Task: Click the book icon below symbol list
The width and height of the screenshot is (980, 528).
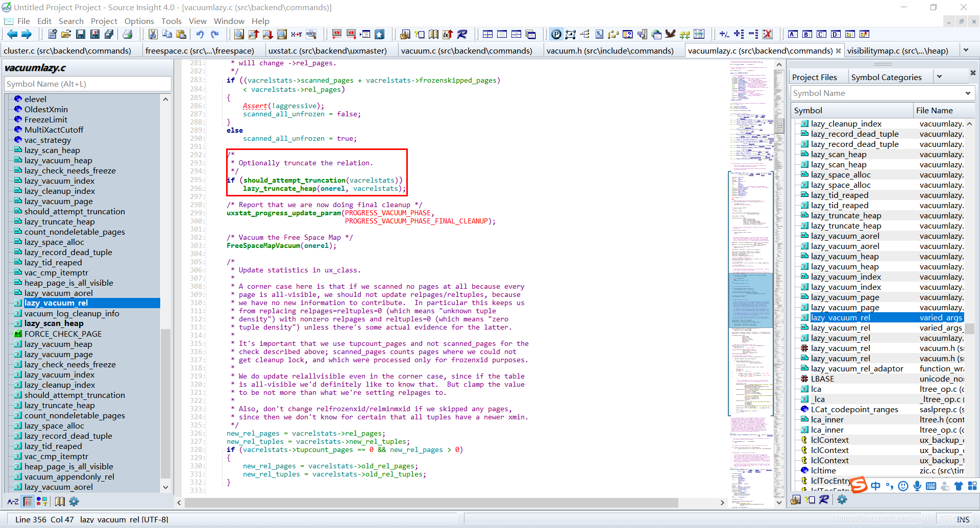Action: tap(60, 501)
